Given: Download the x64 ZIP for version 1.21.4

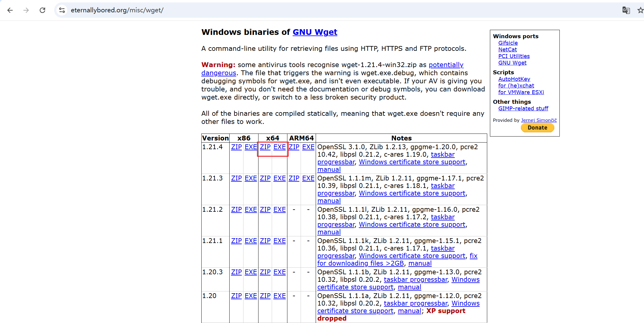Looking at the screenshot, I should click(265, 147).
